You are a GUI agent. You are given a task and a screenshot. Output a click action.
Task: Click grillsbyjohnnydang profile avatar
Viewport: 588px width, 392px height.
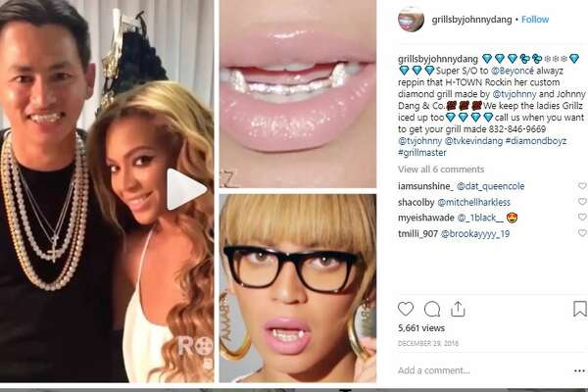tap(411, 20)
